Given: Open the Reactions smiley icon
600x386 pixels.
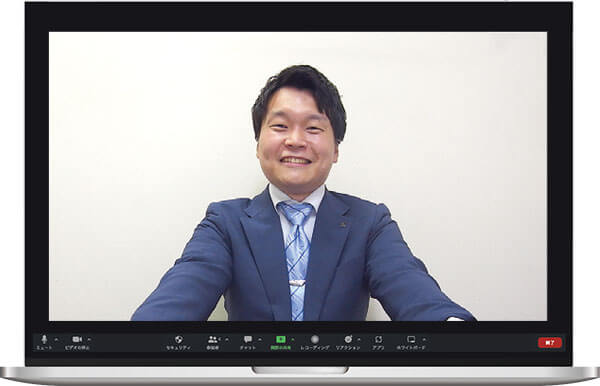Looking at the screenshot, I should [x=348, y=339].
